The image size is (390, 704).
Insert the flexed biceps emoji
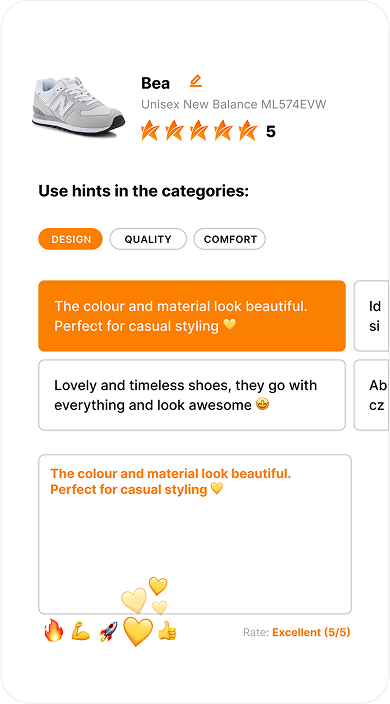[x=81, y=632]
